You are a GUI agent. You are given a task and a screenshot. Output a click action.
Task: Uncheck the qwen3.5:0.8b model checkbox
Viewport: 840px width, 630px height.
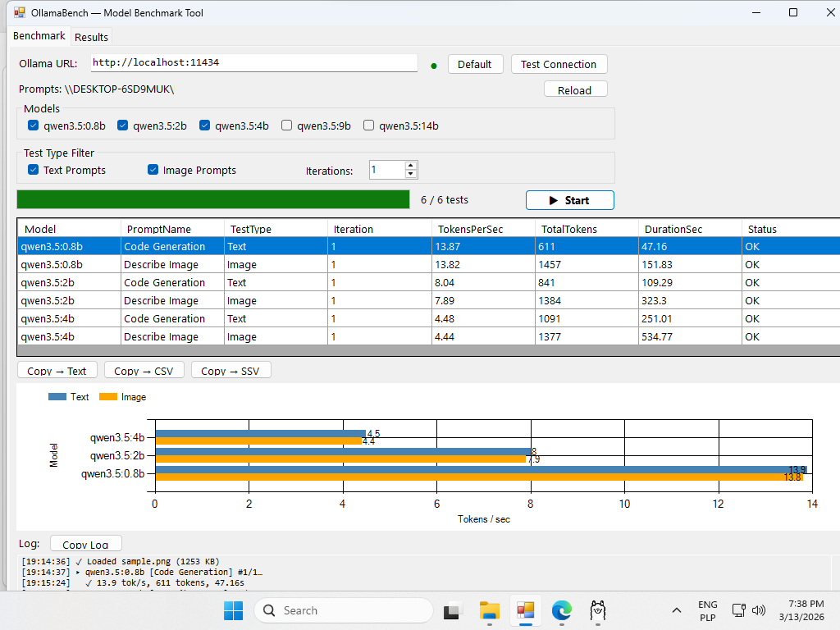[x=33, y=126]
